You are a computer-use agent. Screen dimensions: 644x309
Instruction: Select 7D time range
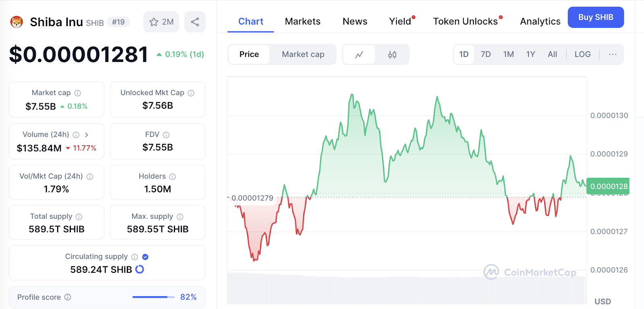[486, 54]
